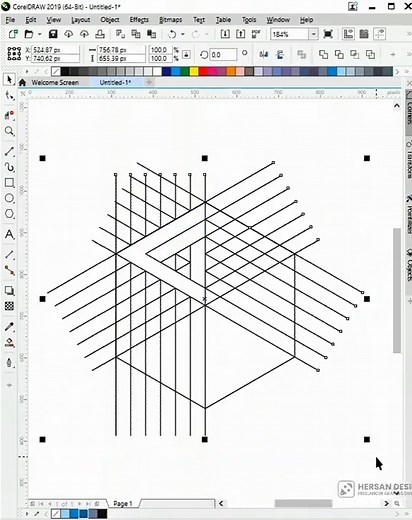
Task: Select the Interactive Fill tool
Action: click(x=9, y=342)
